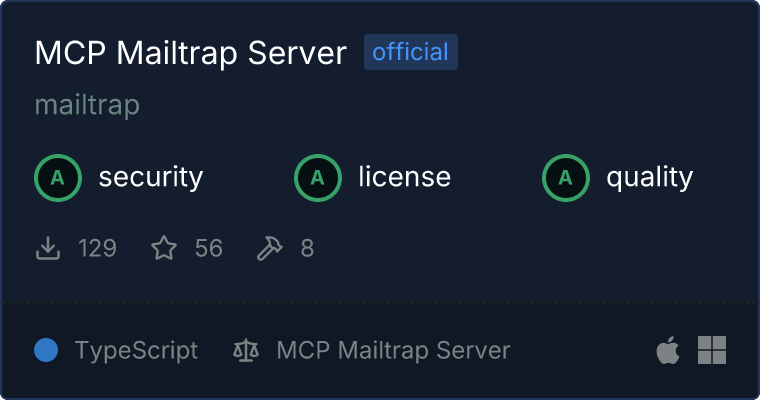
Task: Click the security label text
Action: pyautogui.click(x=151, y=177)
